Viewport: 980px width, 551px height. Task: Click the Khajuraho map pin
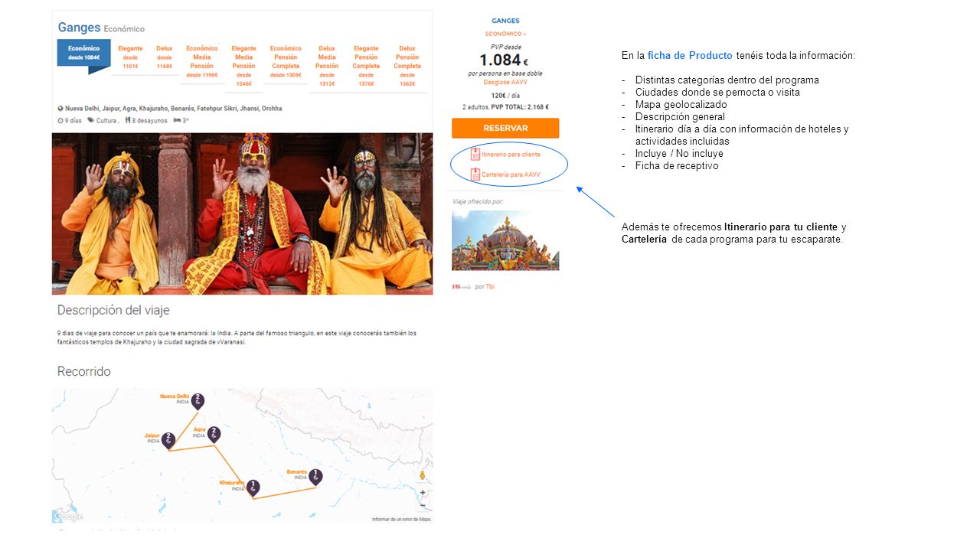tap(253, 487)
